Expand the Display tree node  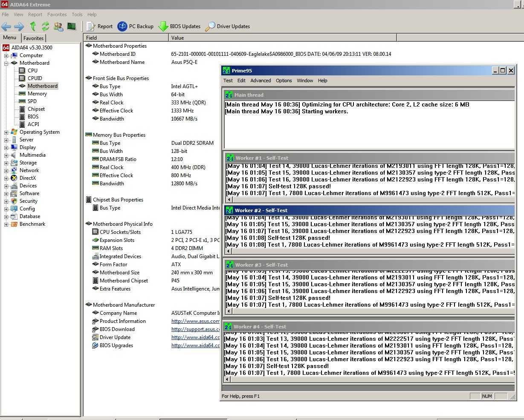point(6,147)
